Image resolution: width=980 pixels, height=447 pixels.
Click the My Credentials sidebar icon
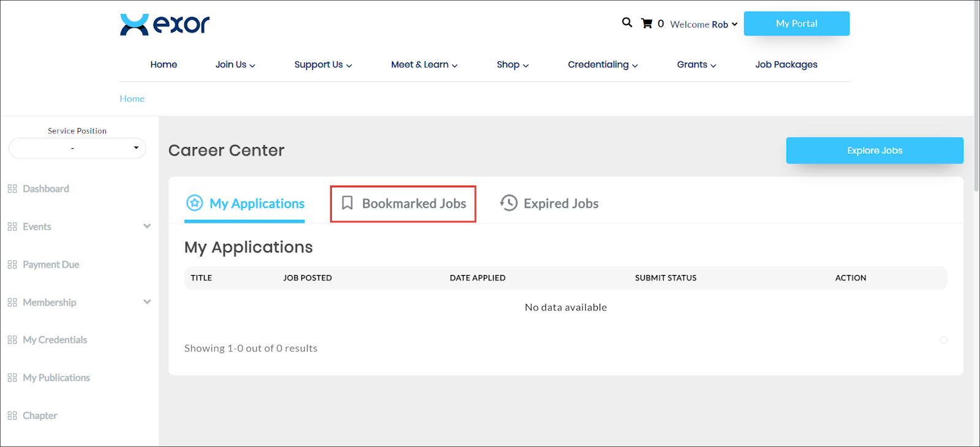tap(12, 340)
